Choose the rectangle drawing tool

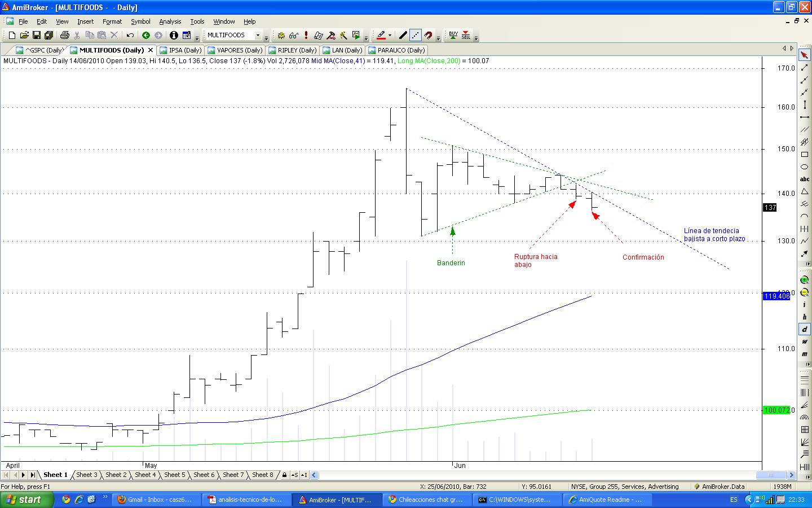(805, 154)
